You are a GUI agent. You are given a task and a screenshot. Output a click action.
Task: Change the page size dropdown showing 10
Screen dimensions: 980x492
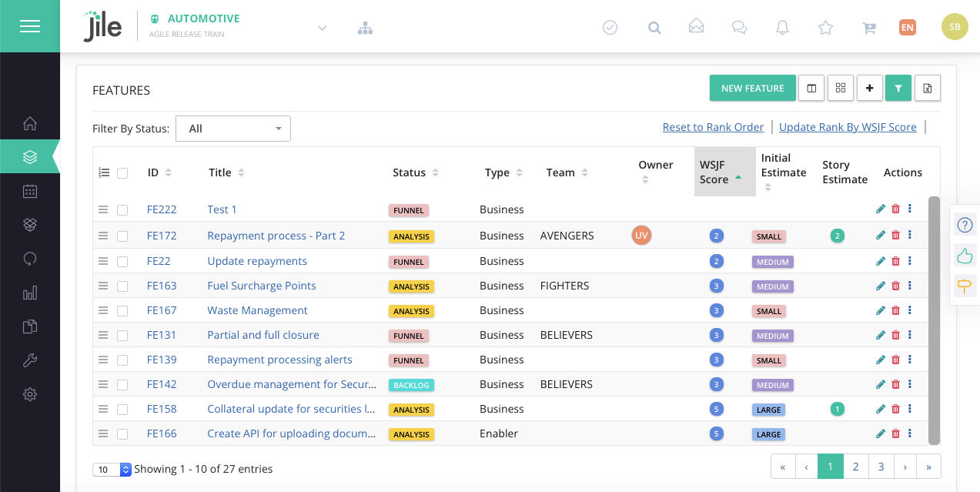pyautogui.click(x=112, y=470)
